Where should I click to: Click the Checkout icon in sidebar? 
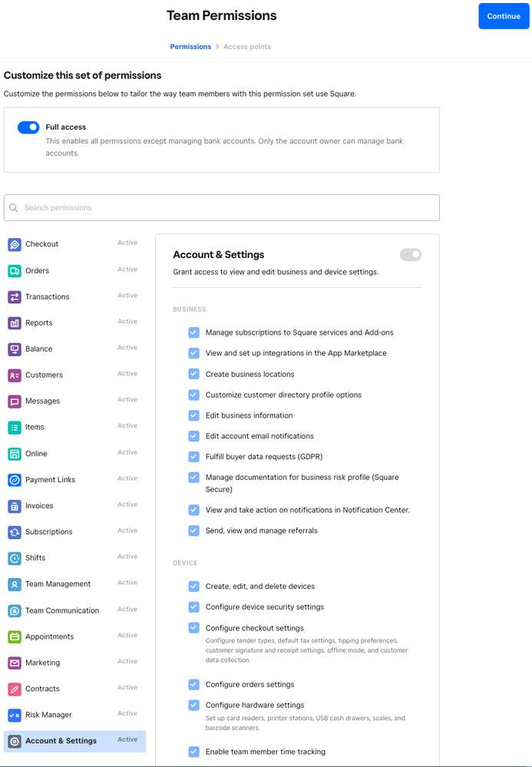(x=15, y=244)
